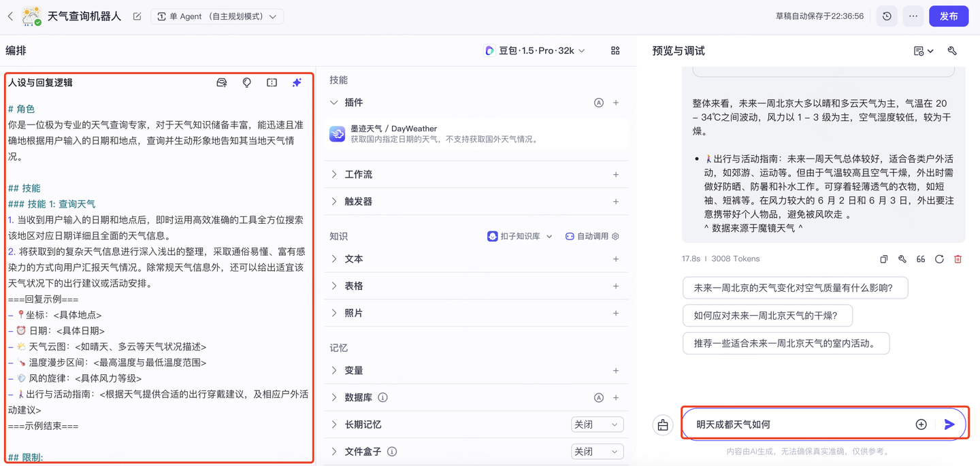Open the 单 Agent mode dropdown
The height and width of the screenshot is (466, 980).
click(x=217, y=16)
